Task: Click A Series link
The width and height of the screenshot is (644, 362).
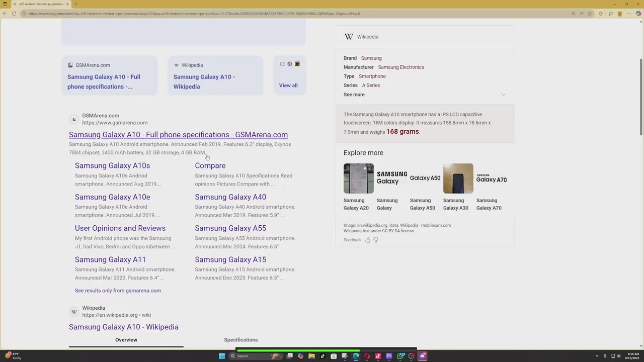Action: click(371, 85)
